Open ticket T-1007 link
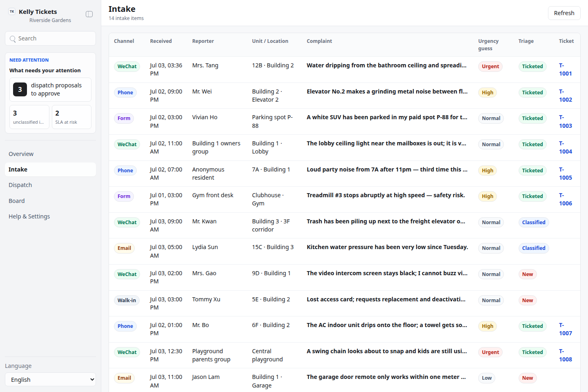This screenshot has height=392, width=588. click(565, 329)
